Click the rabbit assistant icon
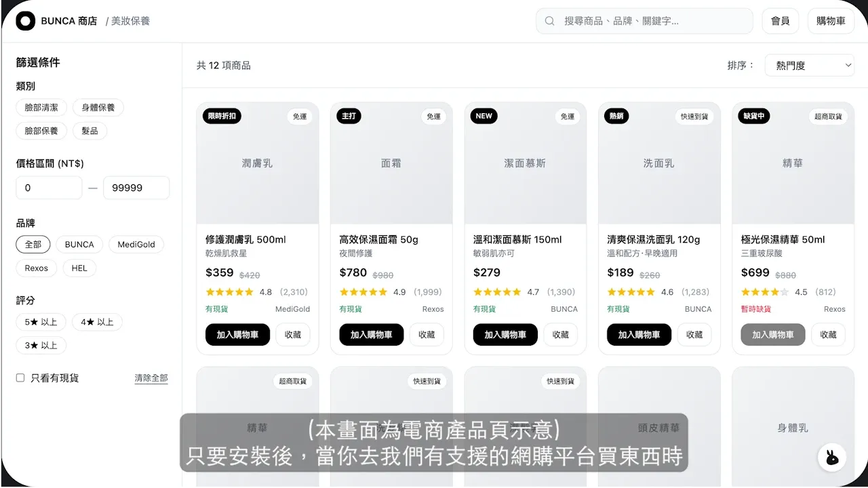Screen dimensions: 868x488 (x=831, y=457)
